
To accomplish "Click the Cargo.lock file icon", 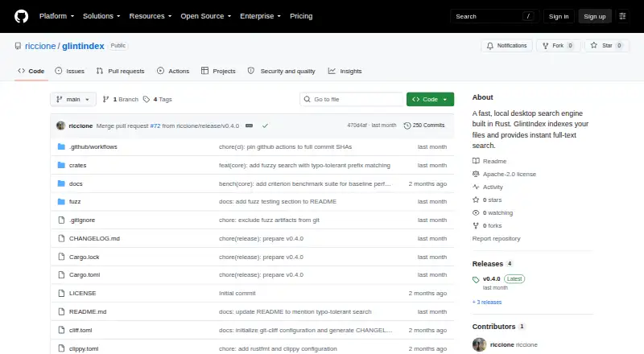I will pos(61,257).
